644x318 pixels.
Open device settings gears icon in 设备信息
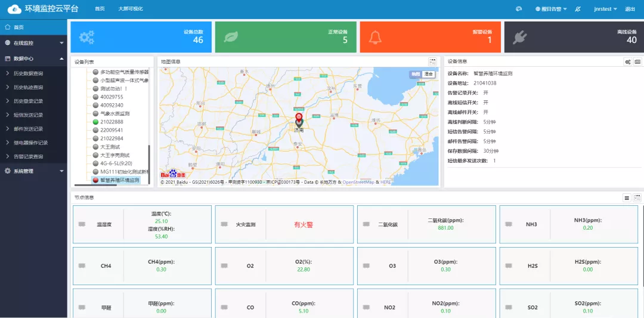(627, 61)
